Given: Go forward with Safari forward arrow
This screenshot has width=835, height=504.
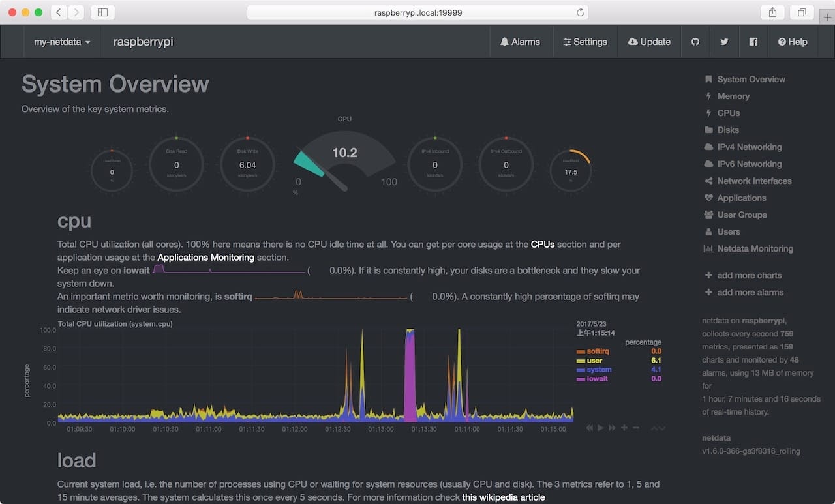Looking at the screenshot, I should pos(76,12).
